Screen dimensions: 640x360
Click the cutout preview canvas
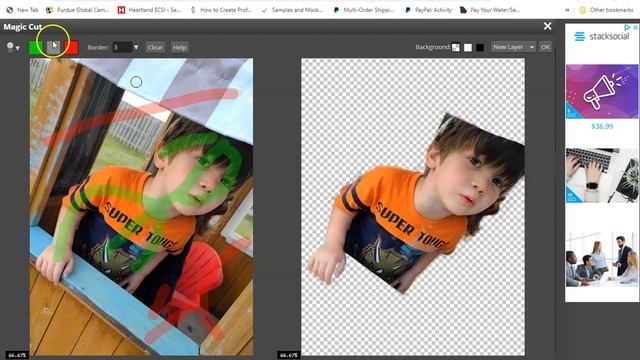pos(413,207)
